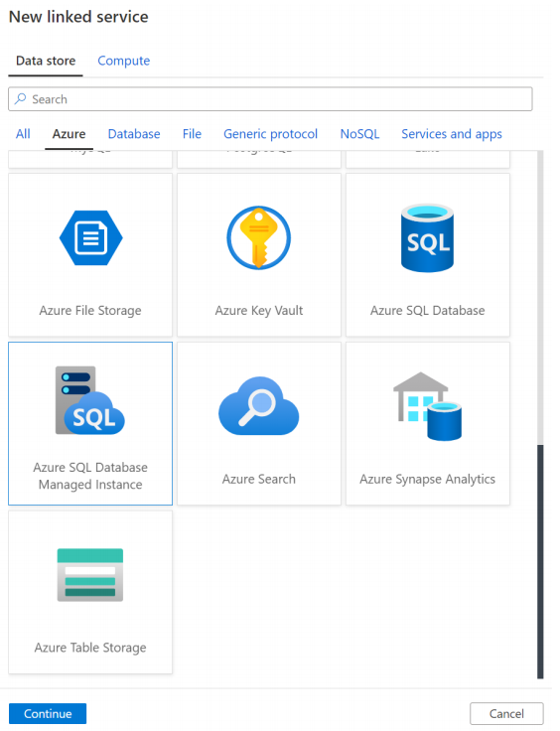Select the Azure Synapse Analytics warehouse icon
The width and height of the screenshot is (560, 731).
click(x=427, y=406)
